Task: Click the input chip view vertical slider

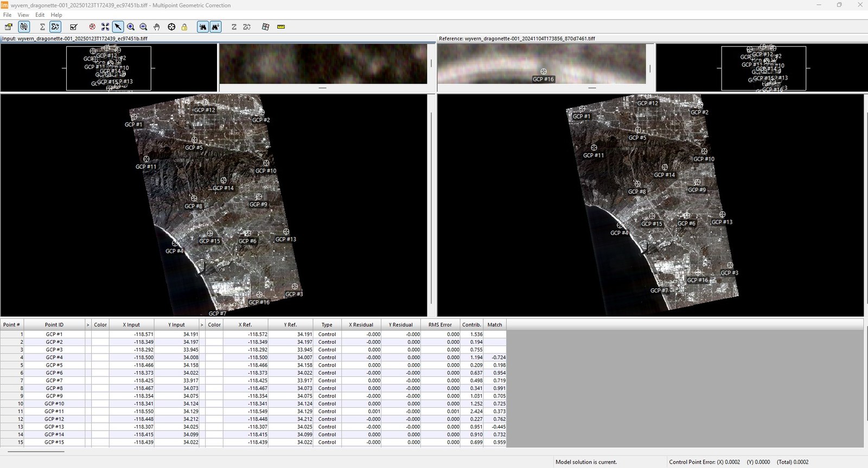Action: (x=431, y=63)
